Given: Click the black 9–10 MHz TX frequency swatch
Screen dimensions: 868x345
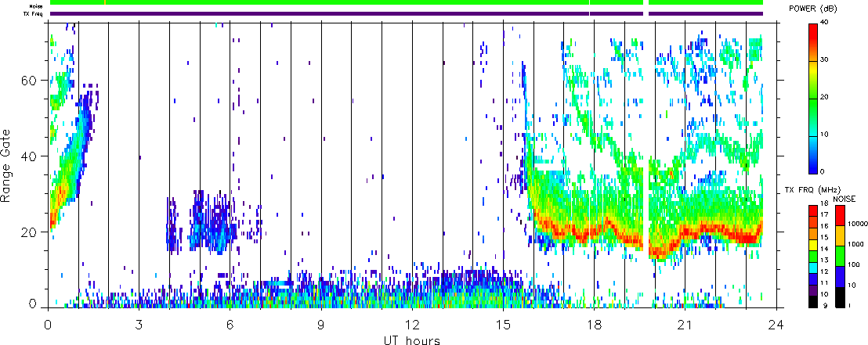Looking at the screenshot, I should pyautogui.click(x=813, y=300).
